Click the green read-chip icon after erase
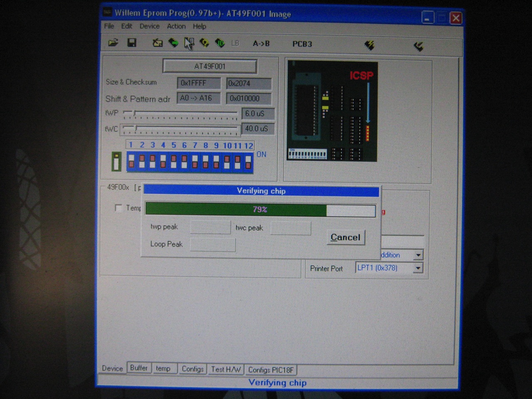The width and height of the screenshot is (532, 399). click(x=173, y=43)
